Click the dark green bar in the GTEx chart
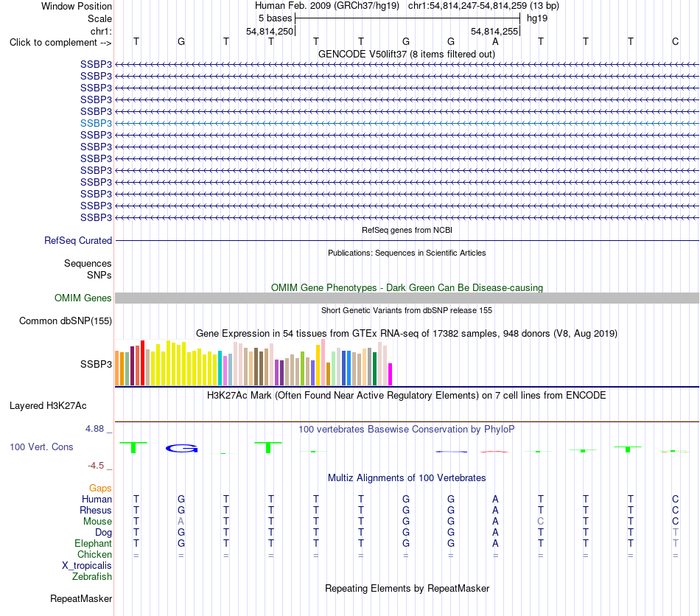 (x=374, y=368)
